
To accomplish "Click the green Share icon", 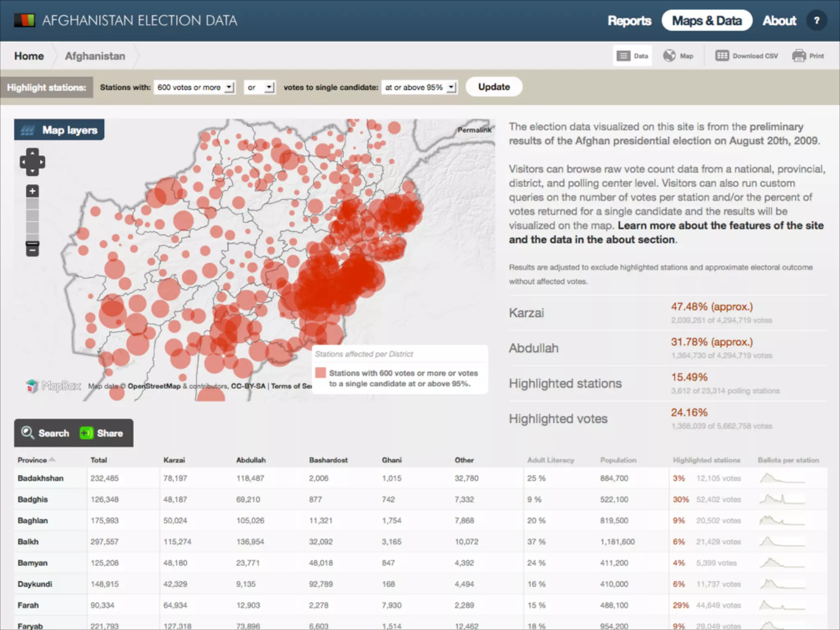I will 86,433.
